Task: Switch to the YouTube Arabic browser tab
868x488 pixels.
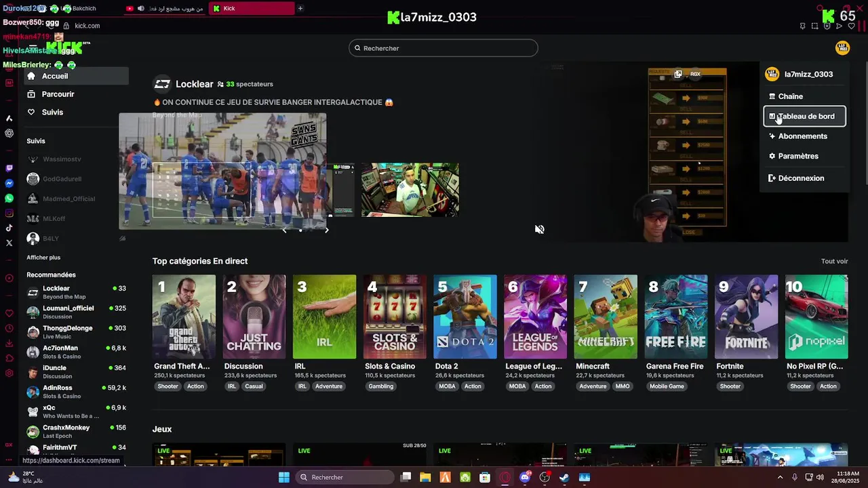Action: 165,9
